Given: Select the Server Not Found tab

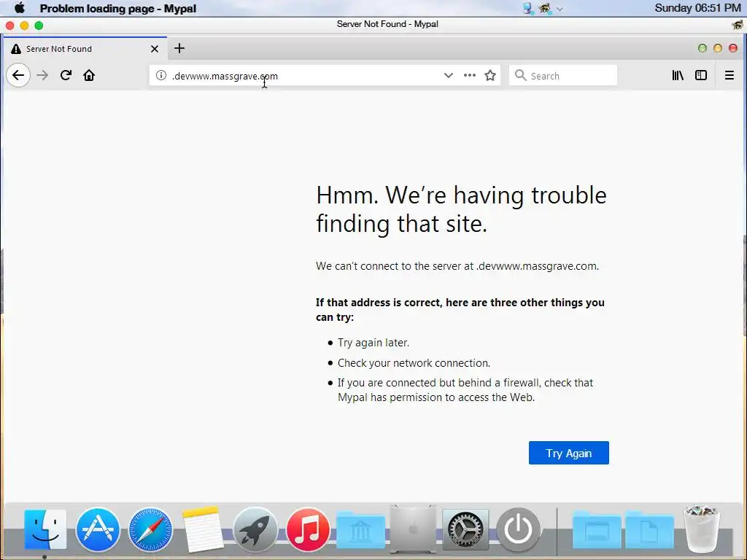Looking at the screenshot, I should [x=85, y=49].
